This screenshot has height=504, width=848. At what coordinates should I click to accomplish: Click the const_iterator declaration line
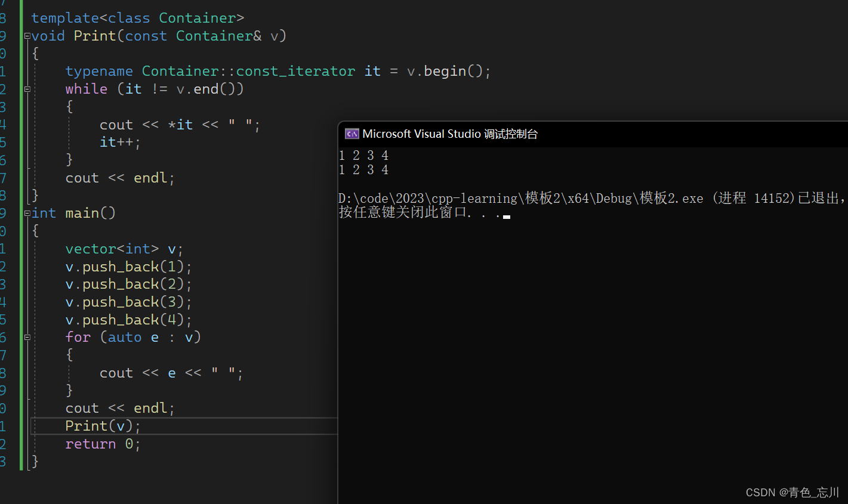(278, 71)
